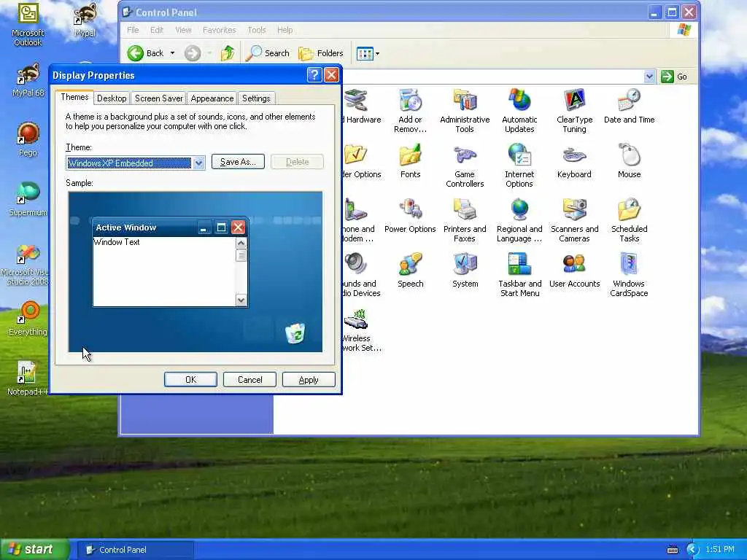
Task: Click Cancel in Display Properties
Action: coord(249,379)
